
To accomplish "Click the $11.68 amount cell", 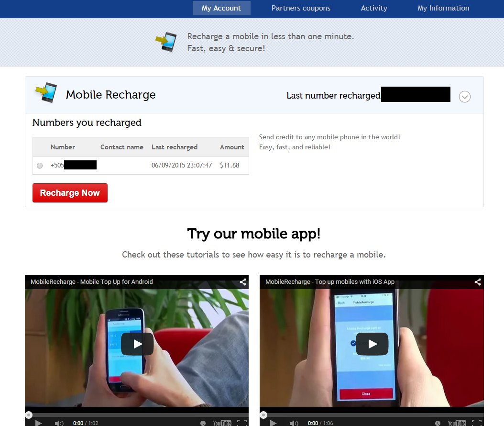I will click(230, 165).
